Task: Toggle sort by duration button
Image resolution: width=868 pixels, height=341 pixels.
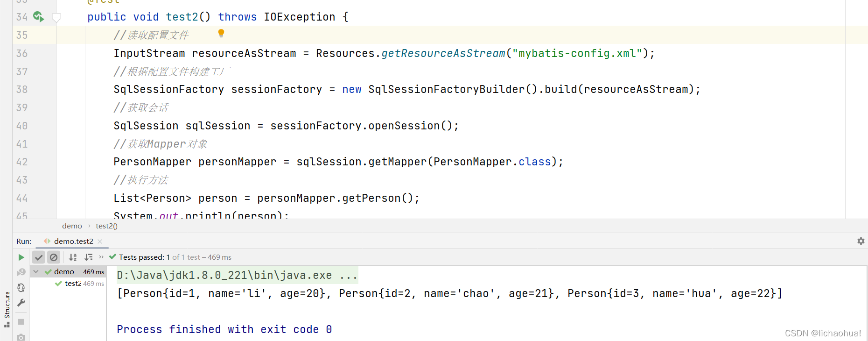Action: (x=88, y=257)
